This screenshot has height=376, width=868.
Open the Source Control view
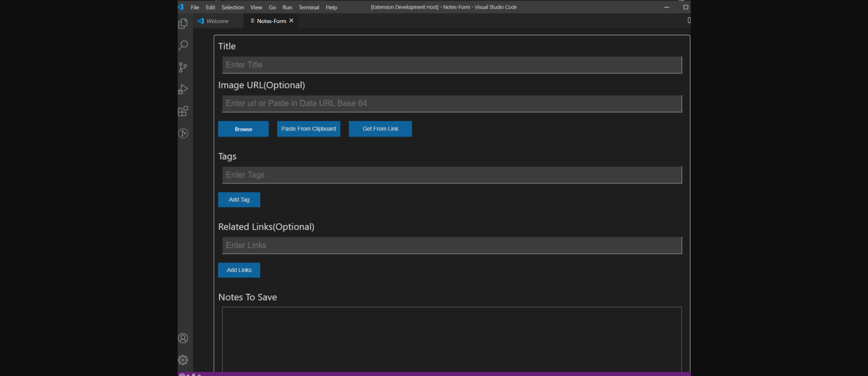tap(183, 67)
